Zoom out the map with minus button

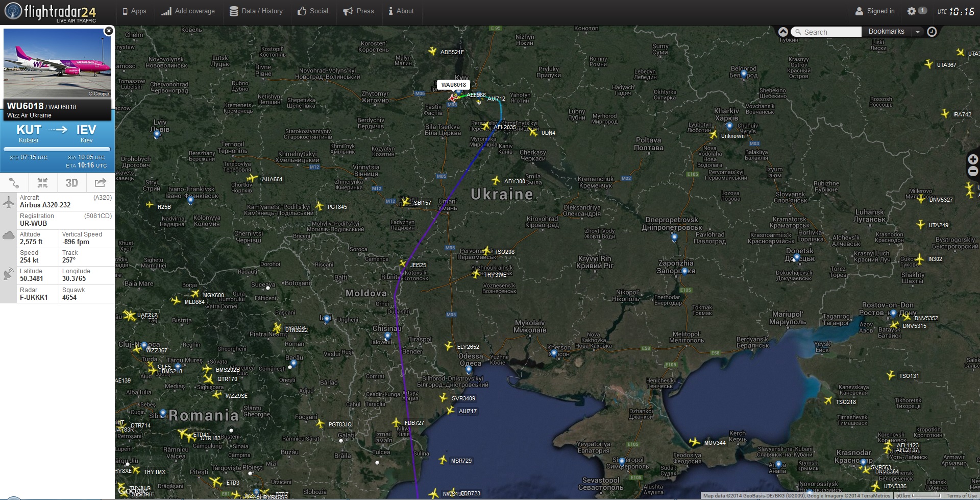pyautogui.click(x=973, y=172)
